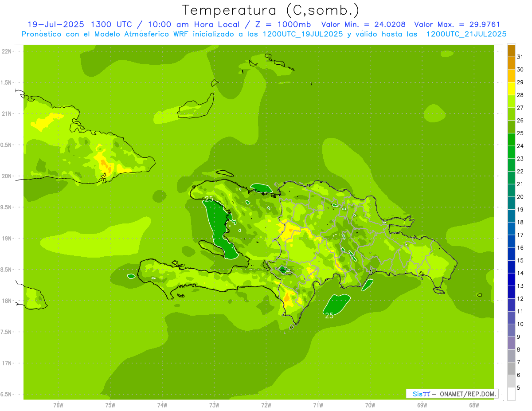The width and height of the screenshot is (532, 411).
Task: Select the '1200UTC_21JUL2025' valid-until time
Action: coord(466,34)
